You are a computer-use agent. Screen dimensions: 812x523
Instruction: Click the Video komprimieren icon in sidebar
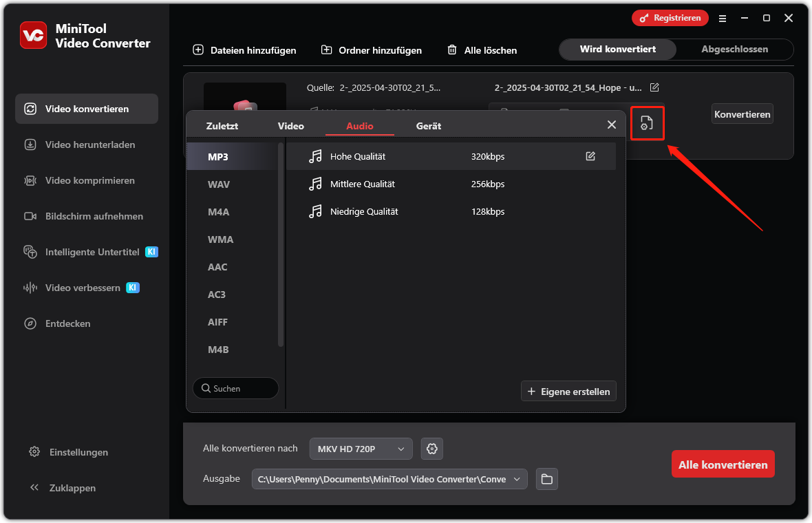[x=30, y=180]
